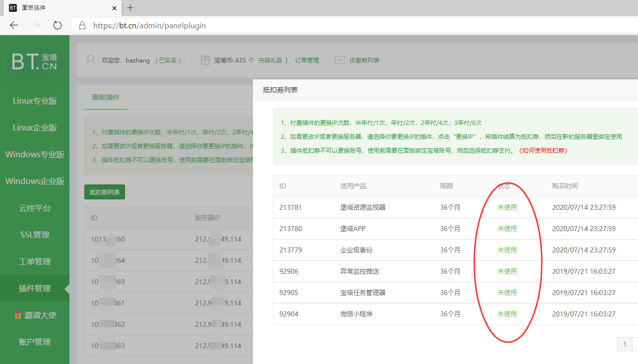Click the 抵扣券列表 dialog title

pos(280,90)
